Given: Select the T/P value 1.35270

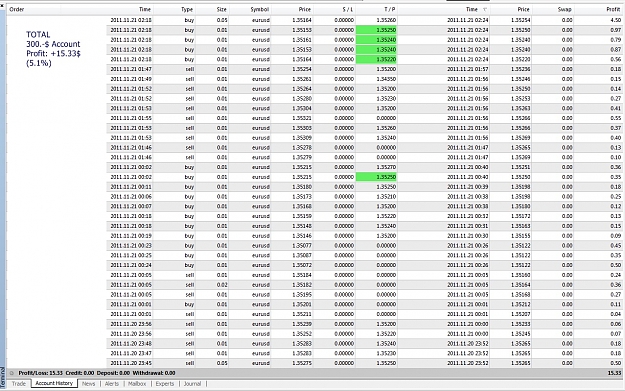Looking at the screenshot, I should (386, 167).
